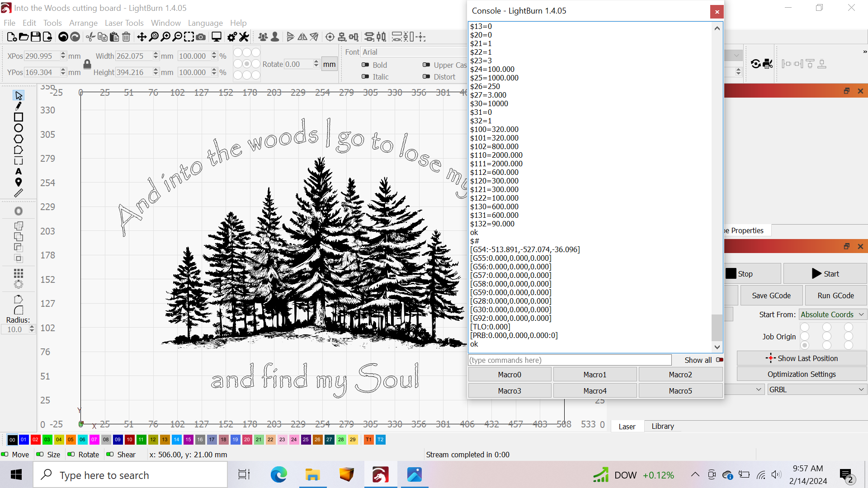The image size is (868, 488).
Task: Select the arrow Select tool
Action: [x=19, y=95]
